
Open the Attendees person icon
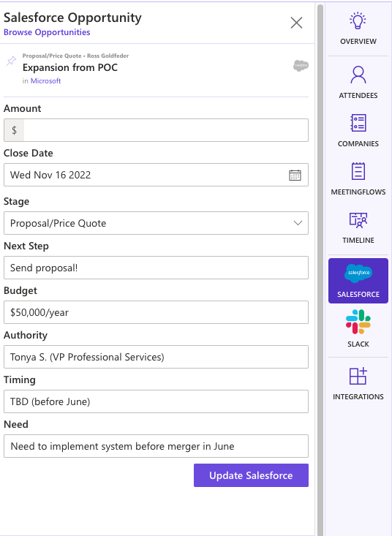pyautogui.click(x=358, y=75)
